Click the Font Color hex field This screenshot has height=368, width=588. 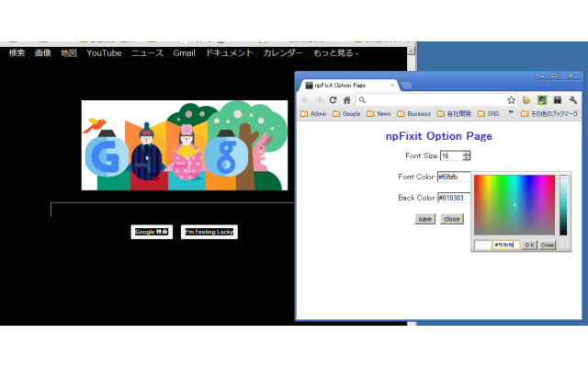pyautogui.click(x=454, y=177)
